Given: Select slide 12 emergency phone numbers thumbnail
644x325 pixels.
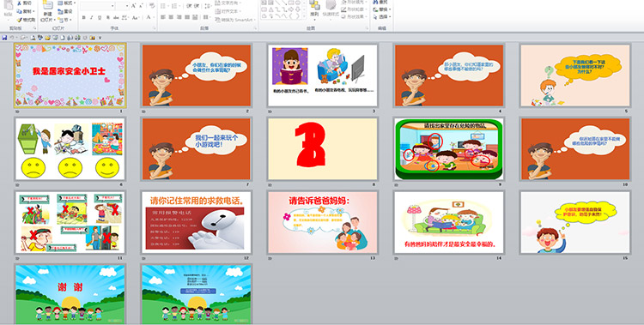Looking at the screenshot, I should (x=197, y=222).
